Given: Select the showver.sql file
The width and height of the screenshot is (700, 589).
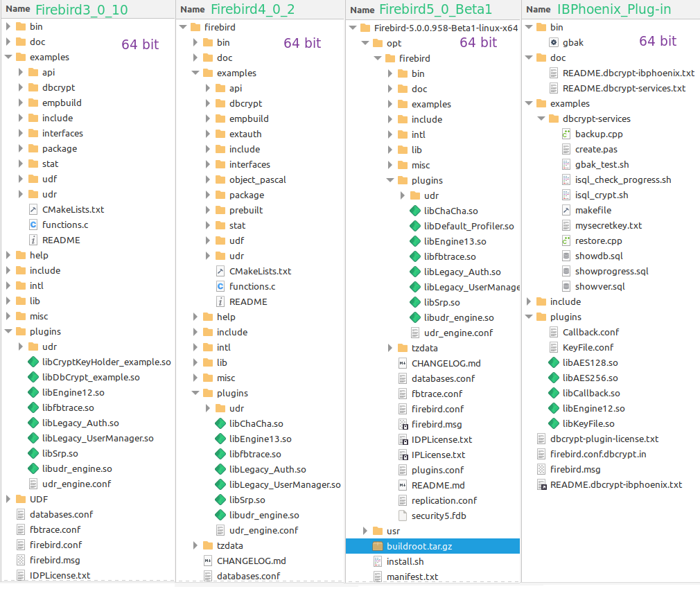Looking at the screenshot, I should [600, 286].
